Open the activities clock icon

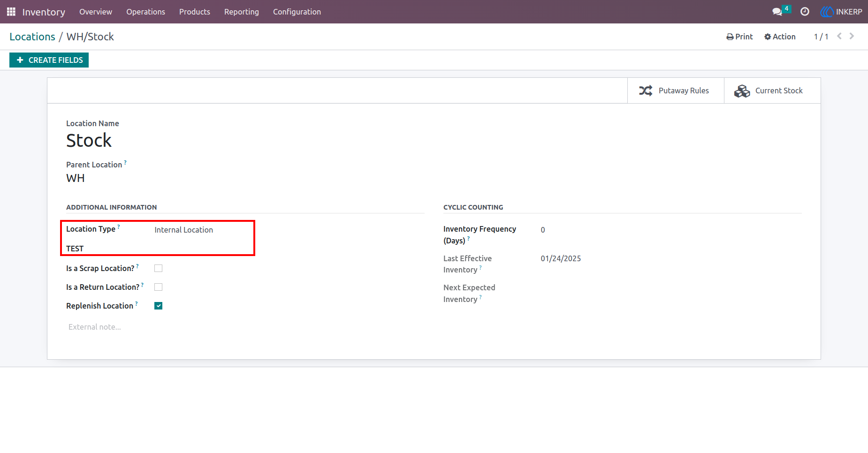point(805,12)
